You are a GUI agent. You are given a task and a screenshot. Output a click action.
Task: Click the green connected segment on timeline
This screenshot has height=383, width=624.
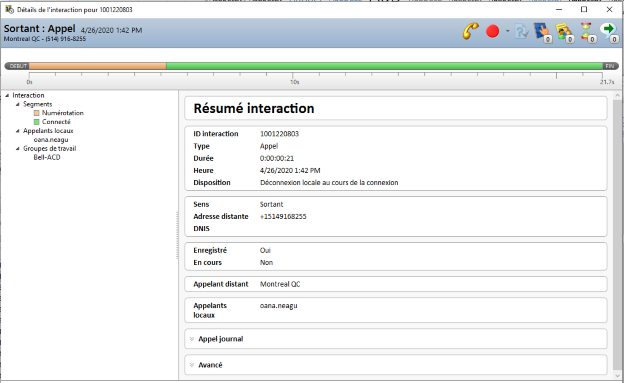(384, 66)
